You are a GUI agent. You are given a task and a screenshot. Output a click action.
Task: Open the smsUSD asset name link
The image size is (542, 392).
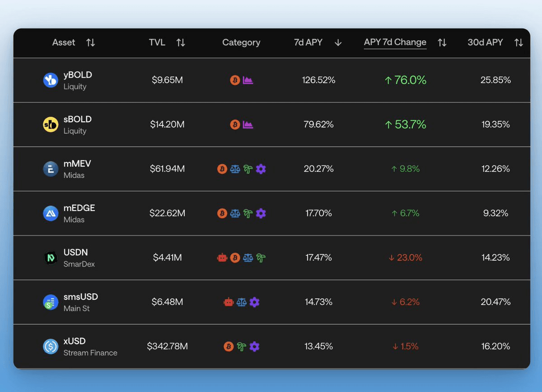(x=81, y=297)
